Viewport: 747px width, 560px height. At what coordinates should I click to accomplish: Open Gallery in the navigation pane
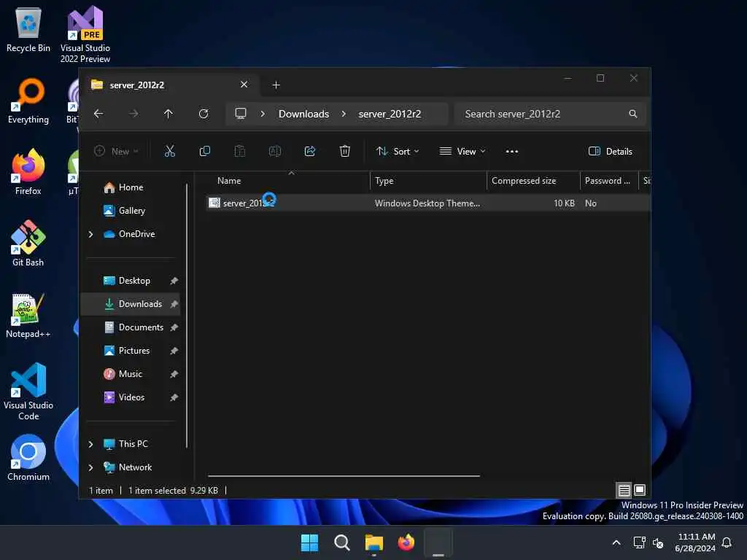pos(131,211)
